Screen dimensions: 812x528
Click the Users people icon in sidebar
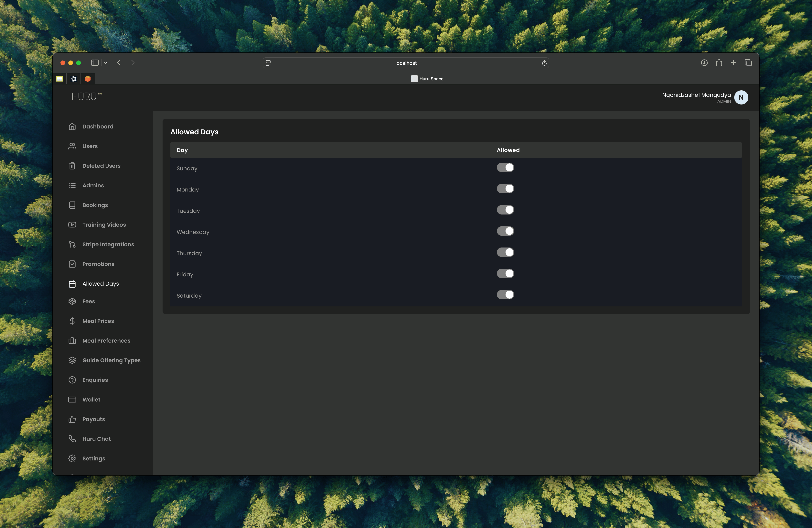click(x=72, y=146)
